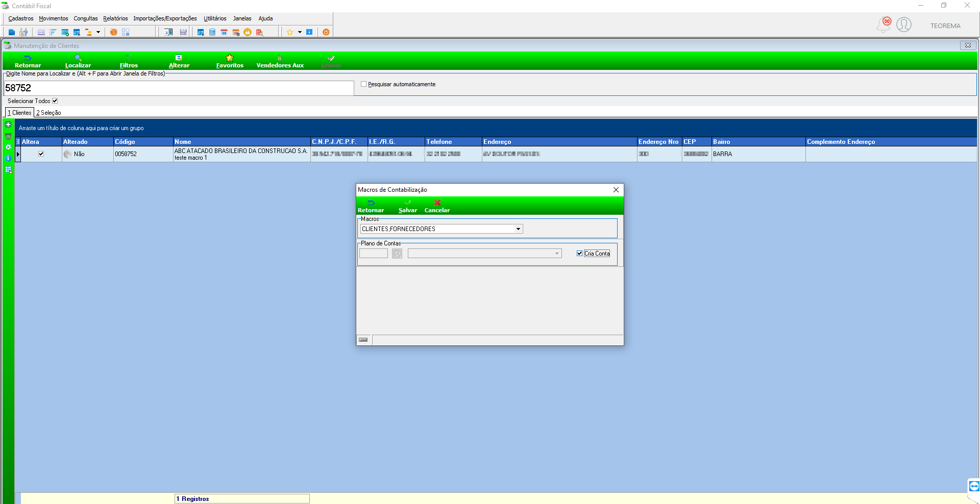This screenshot has height=504, width=980.
Task: Click the blue info icon on the left sidebar
Action: pyautogui.click(x=8, y=158)
